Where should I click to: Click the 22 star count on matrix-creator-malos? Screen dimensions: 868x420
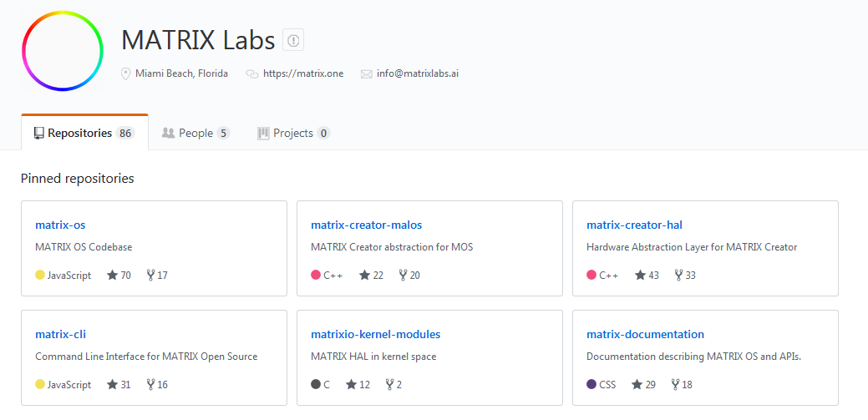(x=378, y=275)
